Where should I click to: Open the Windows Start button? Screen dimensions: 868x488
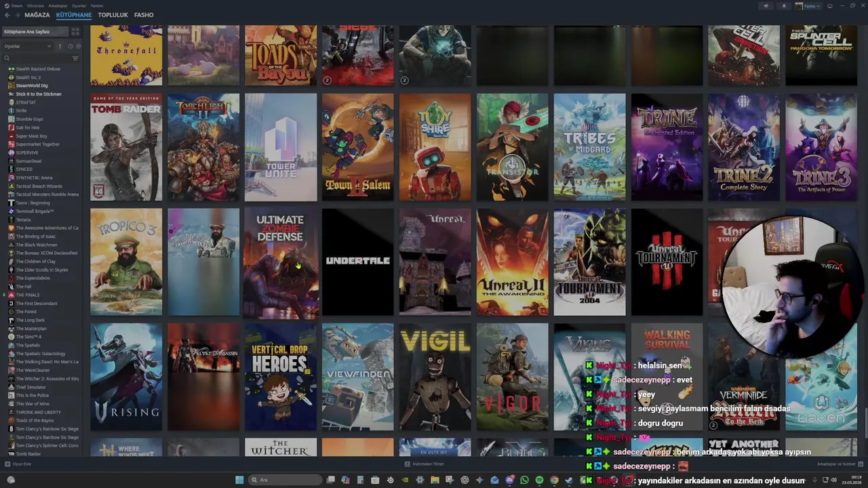239,480
